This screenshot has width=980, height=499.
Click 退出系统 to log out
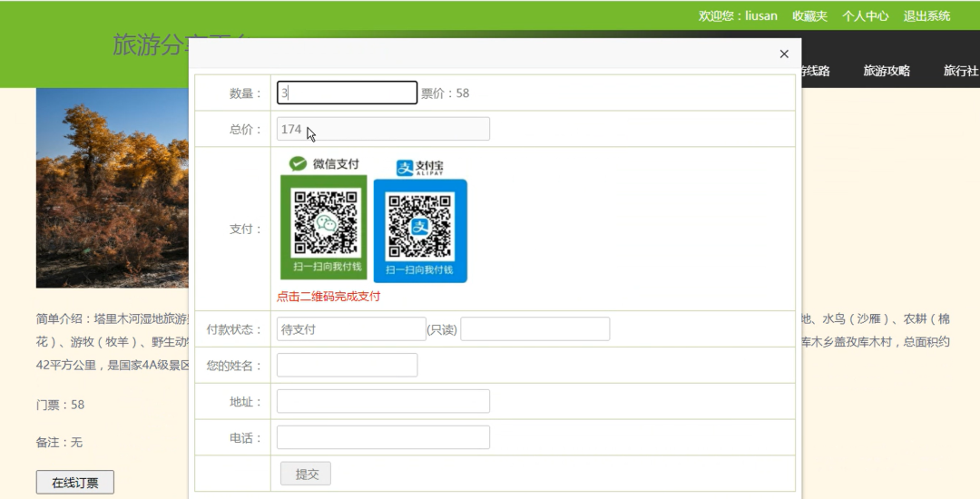click(926, 16)
